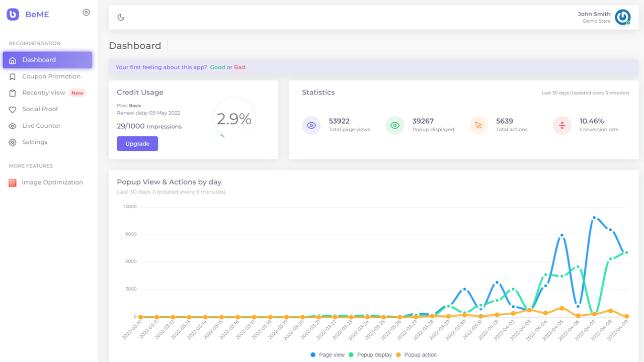
Task: Click the John Smith name text
Action: tap(594, 14)
